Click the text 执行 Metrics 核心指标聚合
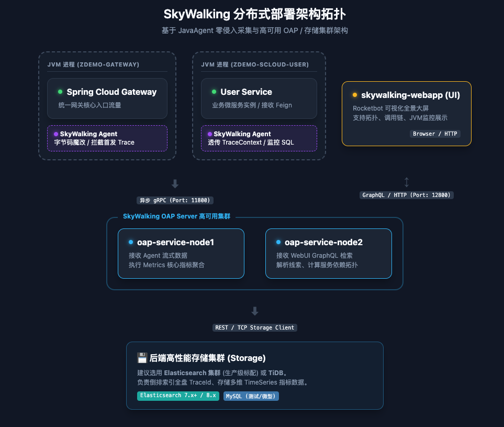This screenshot has width=504, height=427. click(166, 265)
